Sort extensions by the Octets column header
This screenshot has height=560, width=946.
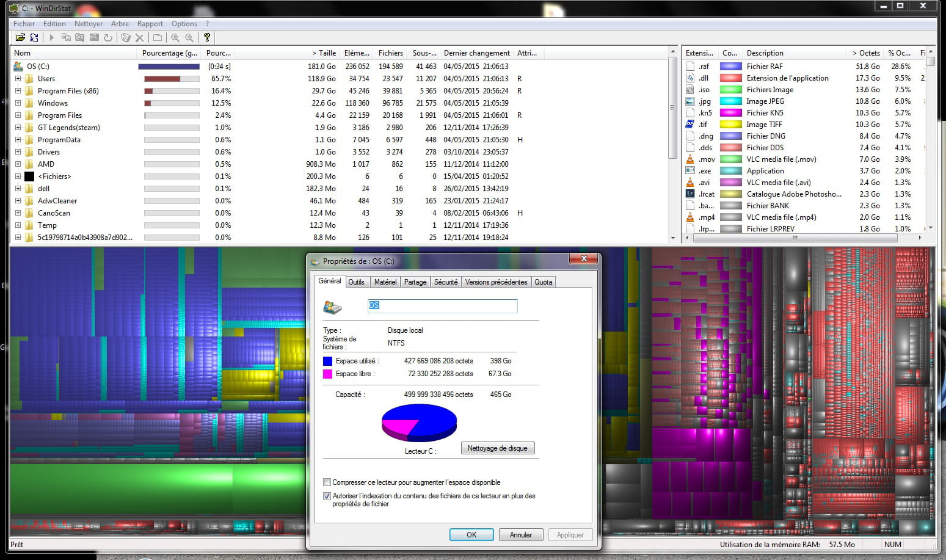pyautogui.click(x=865, y=53)
